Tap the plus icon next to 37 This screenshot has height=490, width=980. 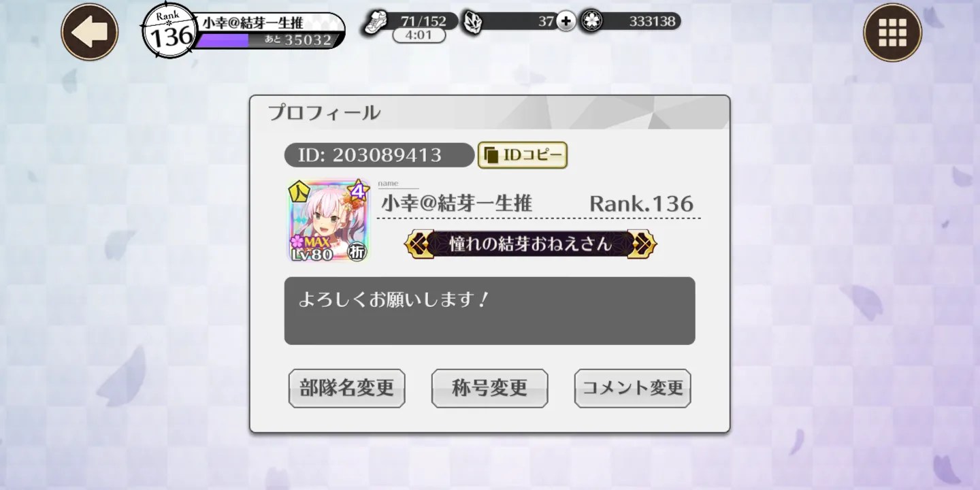566,21
